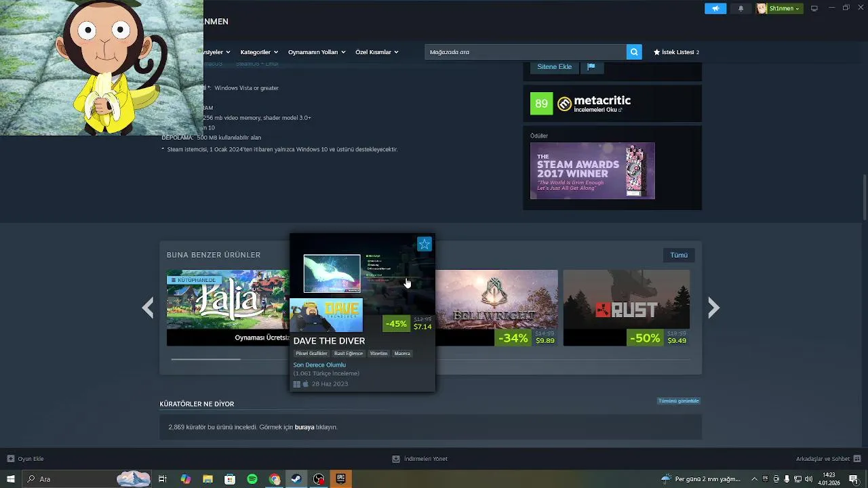Open Google Chrome from the taskbar
The image size is (868, 488).
(x=275, y=479)
